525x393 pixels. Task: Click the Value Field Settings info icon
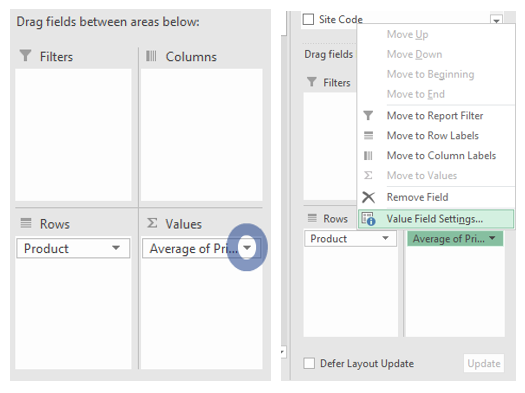369,219
